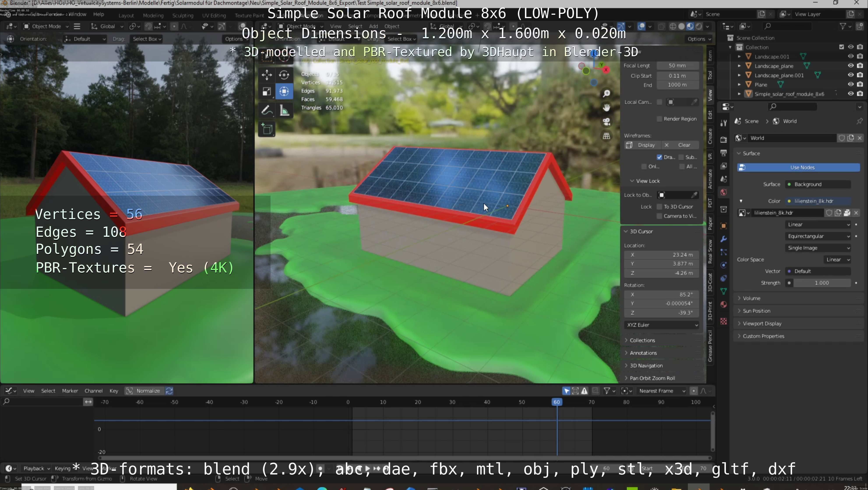
Task: Click the Focal Length 50 mm field
Action: point(677,66)
